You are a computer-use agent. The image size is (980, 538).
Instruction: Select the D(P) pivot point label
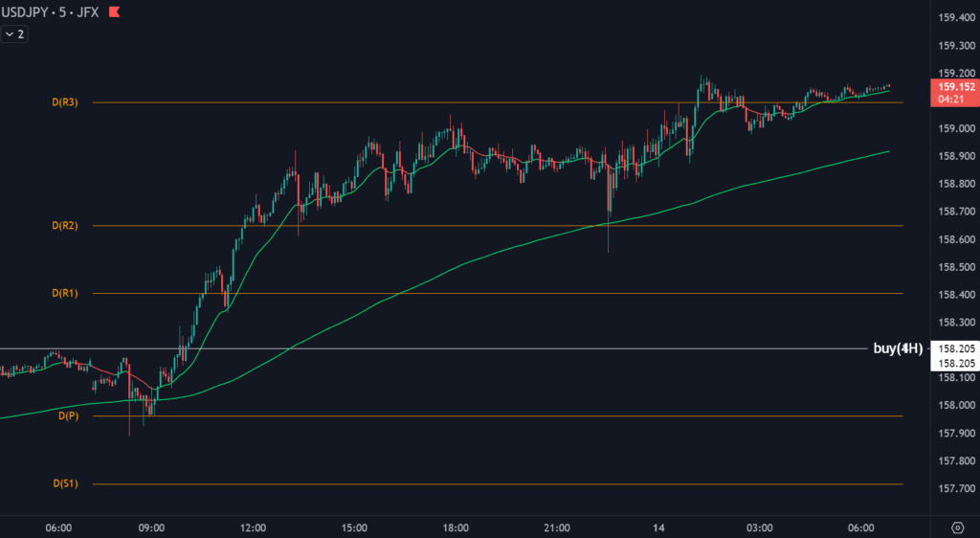pos(67,416)
